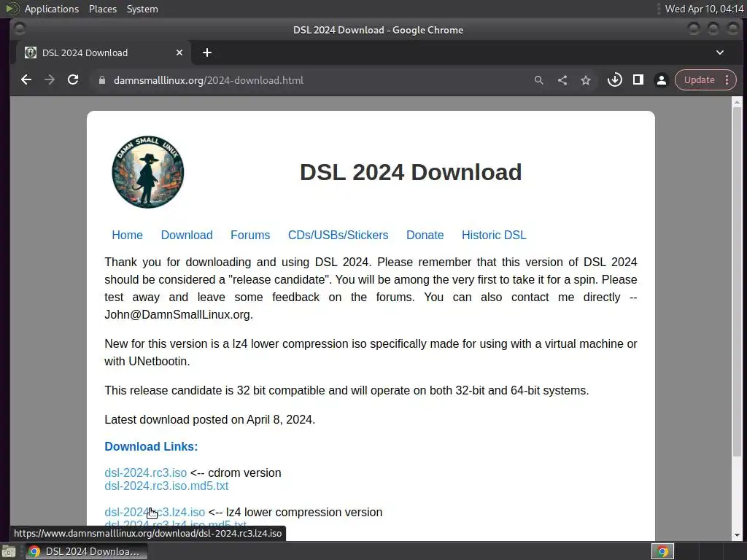Open the Chrome profile avatar
The height and width of the screenshot is (560, 747).
[661, 80]
